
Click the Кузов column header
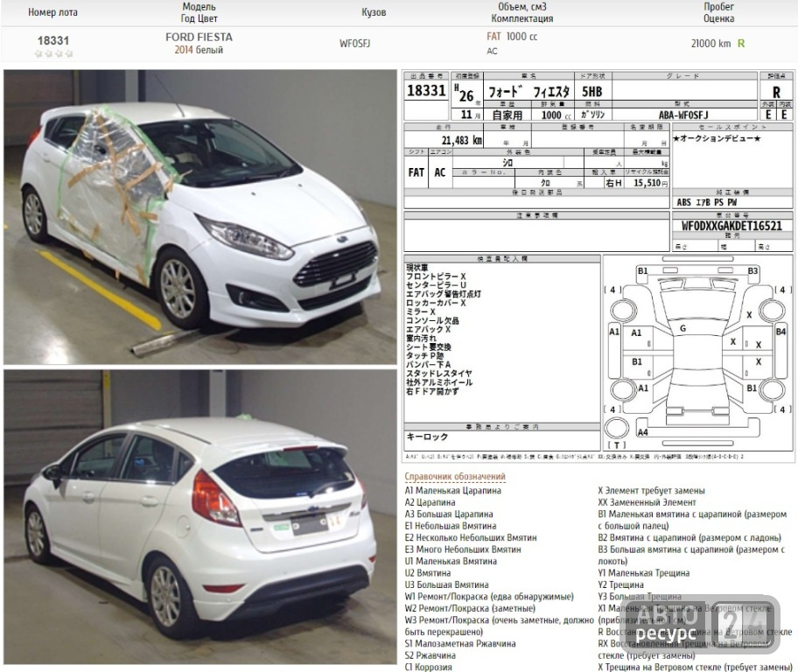(x=374, y=13)
